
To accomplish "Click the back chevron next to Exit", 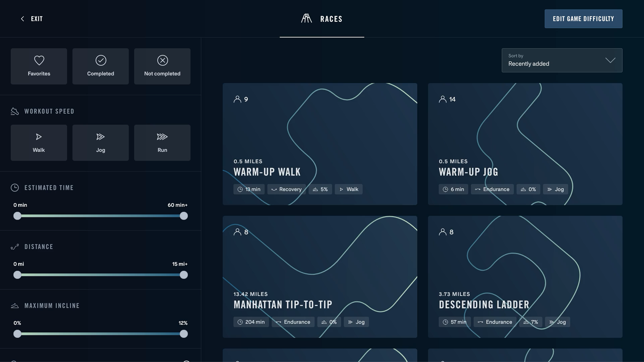I will pos(23,19).
